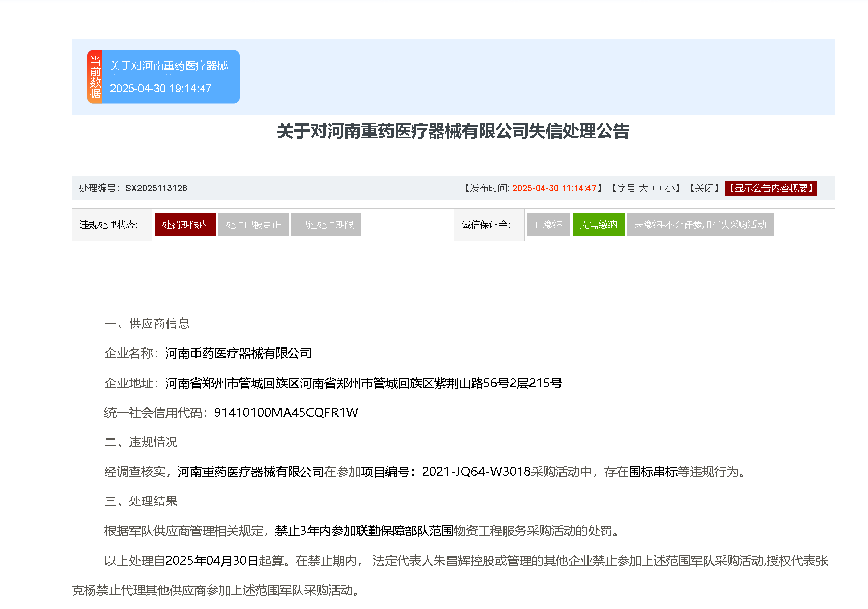This screenshot has width=868, height=609.
Task: Choose the 已缴纳 deposit option
Action: pos(548,225)
